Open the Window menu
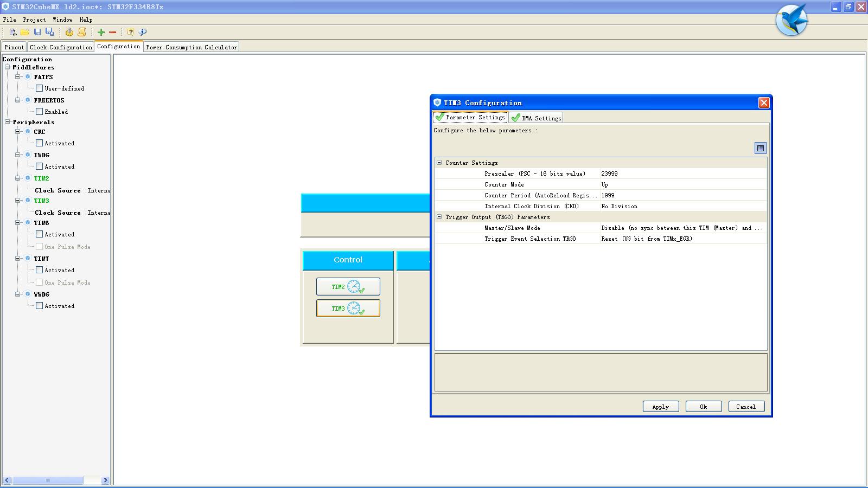 62,20
